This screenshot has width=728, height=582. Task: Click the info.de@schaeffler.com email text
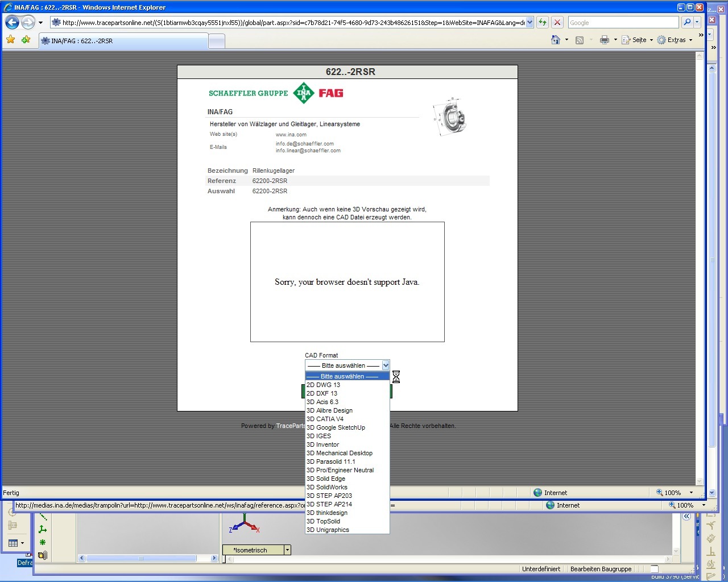305,144
